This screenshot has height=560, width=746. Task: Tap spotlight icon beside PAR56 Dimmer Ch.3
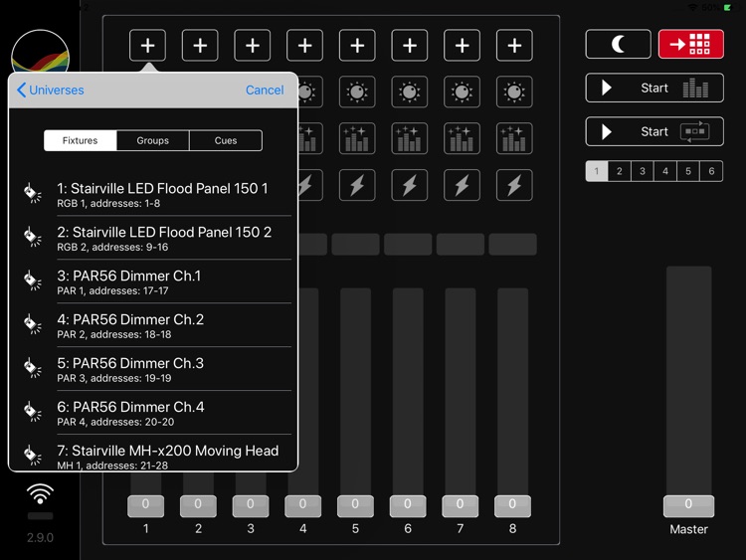(x=33, y=368)
